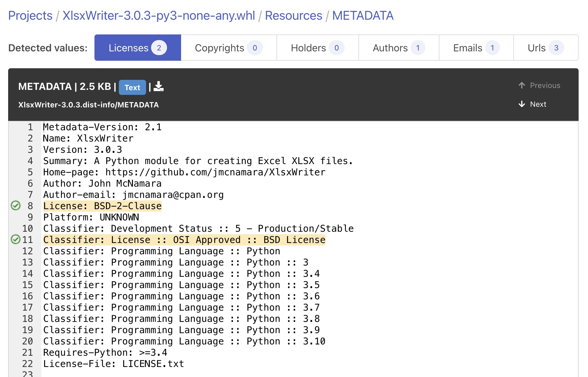Select the highlighted License: BSD-2-Clause text
The width and height of the screenshot is (588, 377).
[x=102, y=206]
